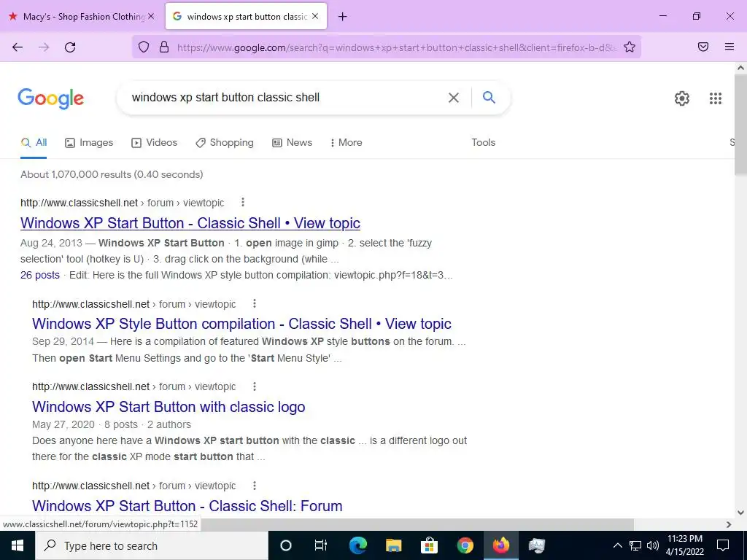Switch to Shopping results

pyautogui.click(x=225, y=142)
